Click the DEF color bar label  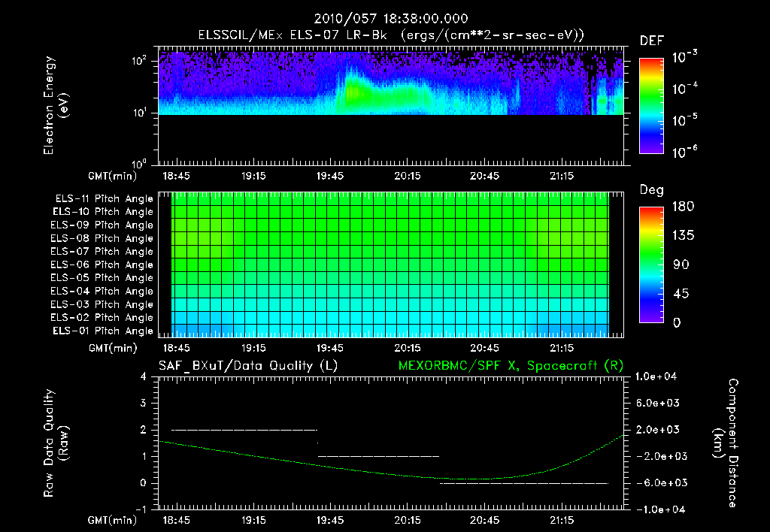[x=652, y=41]
